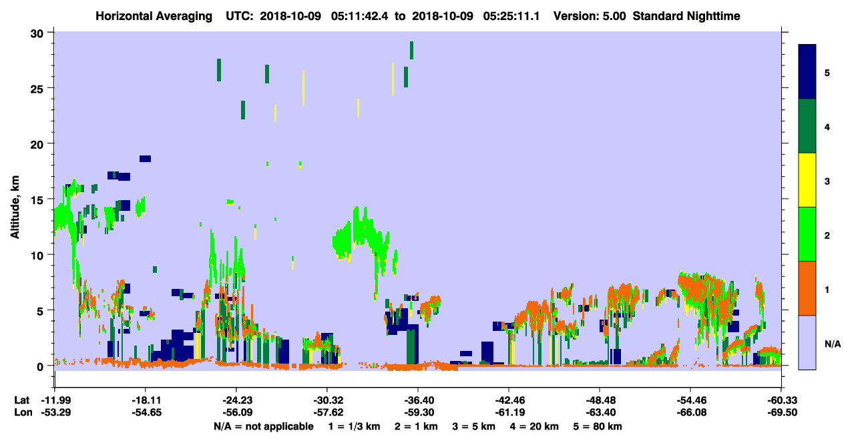Click the y-axis tick label 10
This screenshot has height=445, width=868.
click(x=38, y=255)
